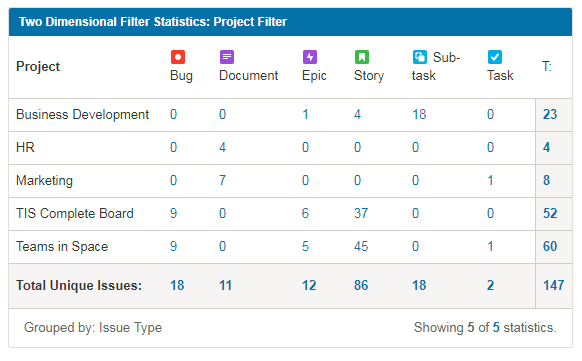Click the Grouped by: Issue Type text
Screen dimensions: 582x361
pos(93,328)
